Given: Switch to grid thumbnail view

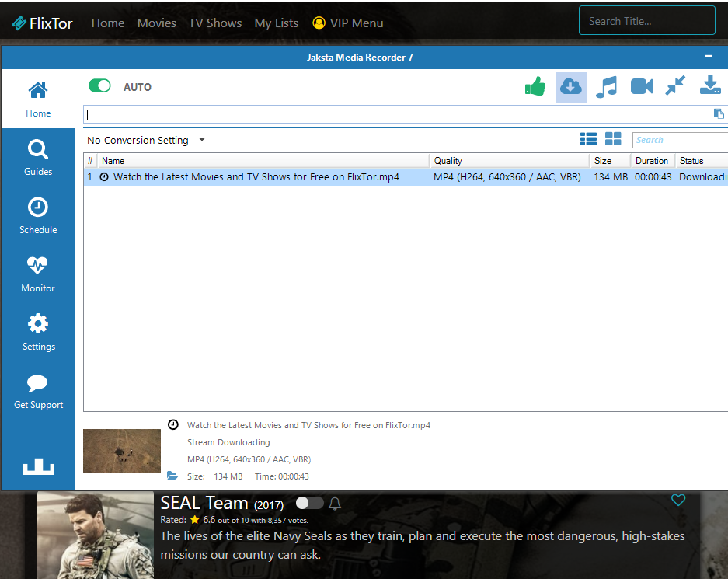Looking at the screenshot, I should click(x=613, y=139).
